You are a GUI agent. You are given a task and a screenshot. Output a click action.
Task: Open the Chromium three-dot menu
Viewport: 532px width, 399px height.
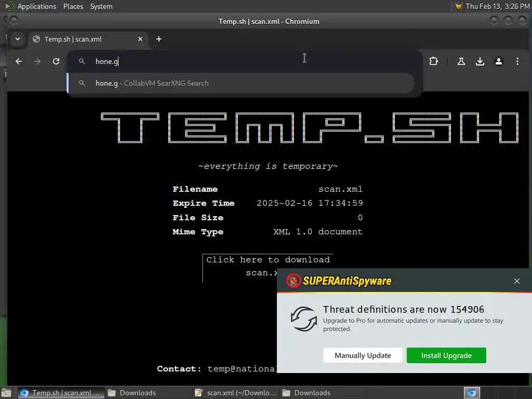517,61
